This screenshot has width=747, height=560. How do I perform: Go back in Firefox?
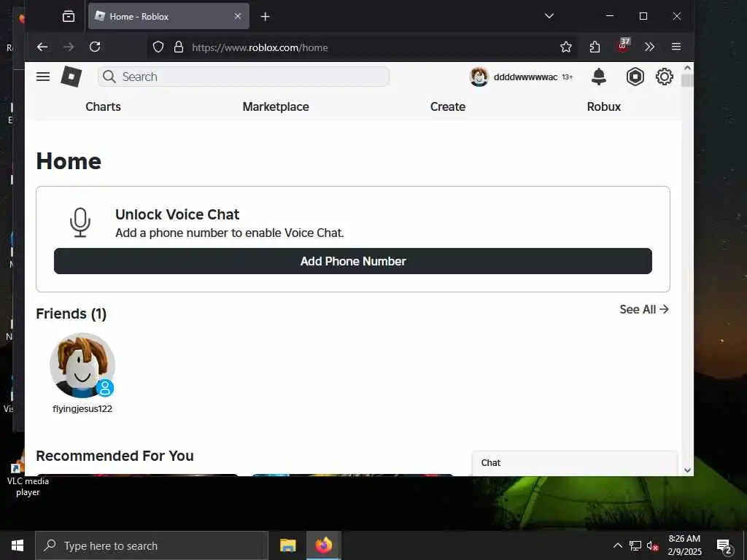(x=42, y=47)
